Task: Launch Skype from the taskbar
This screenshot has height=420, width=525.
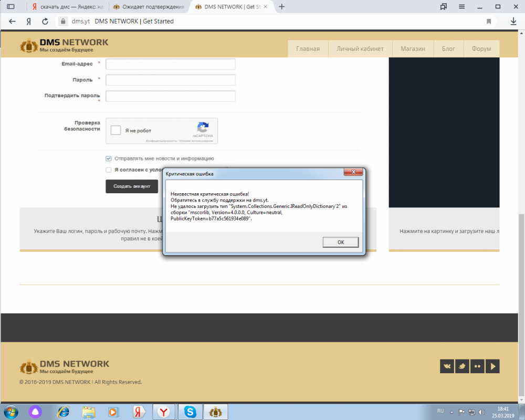Action: pyautogui.click(x=190, y=412)
